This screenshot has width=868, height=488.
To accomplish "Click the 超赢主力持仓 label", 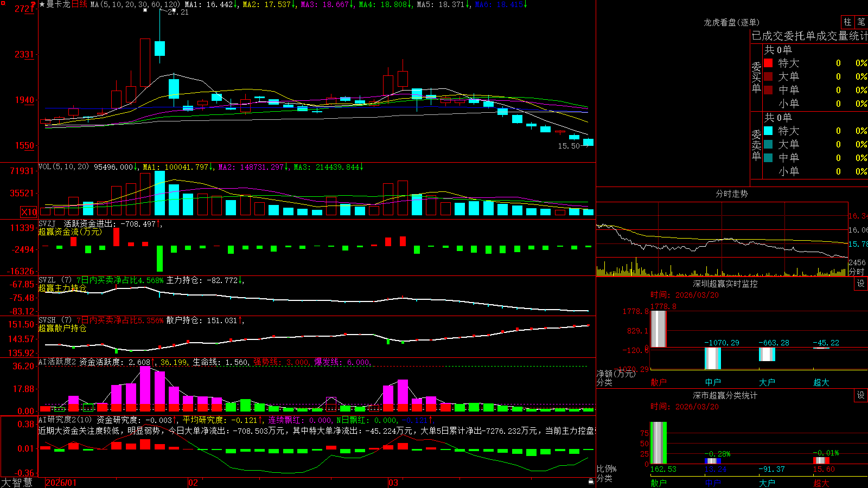I will pyautogui.click(x=62, y=288).
